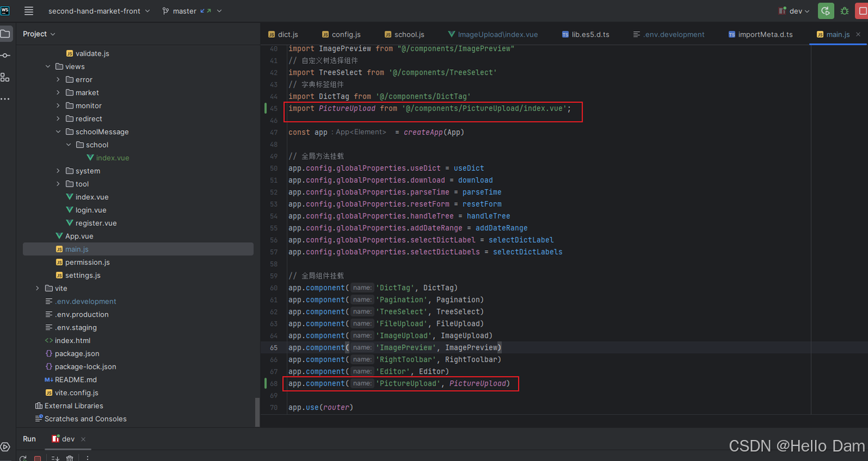Expand the vite folder

[38, 288]
